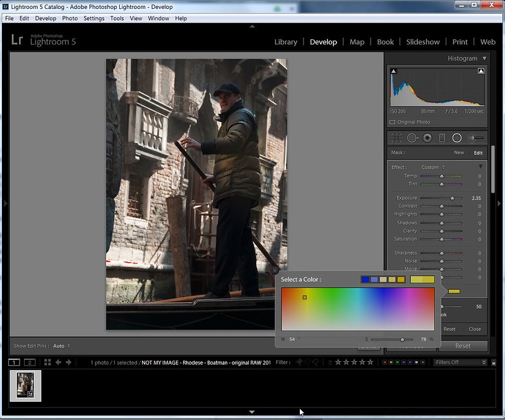Toggle the Original Photo checkbox
Image resolution: width=505 pixels, height=420 pixels.
coord(392,122)
